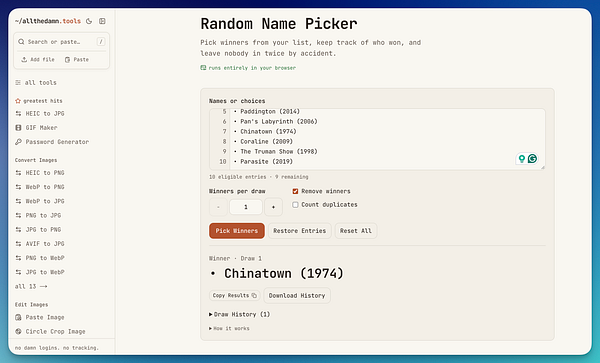Click the browser icon beside runs entirely

coord(203,68)
